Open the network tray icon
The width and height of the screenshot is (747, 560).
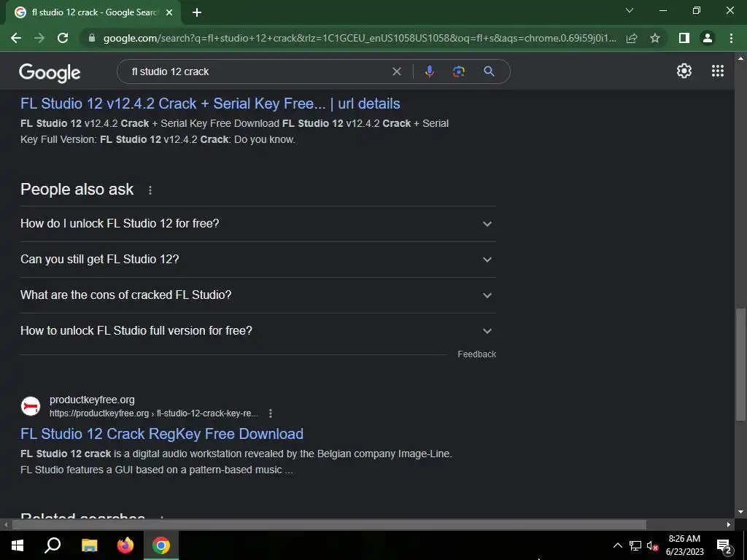click(x=635, y=545)
